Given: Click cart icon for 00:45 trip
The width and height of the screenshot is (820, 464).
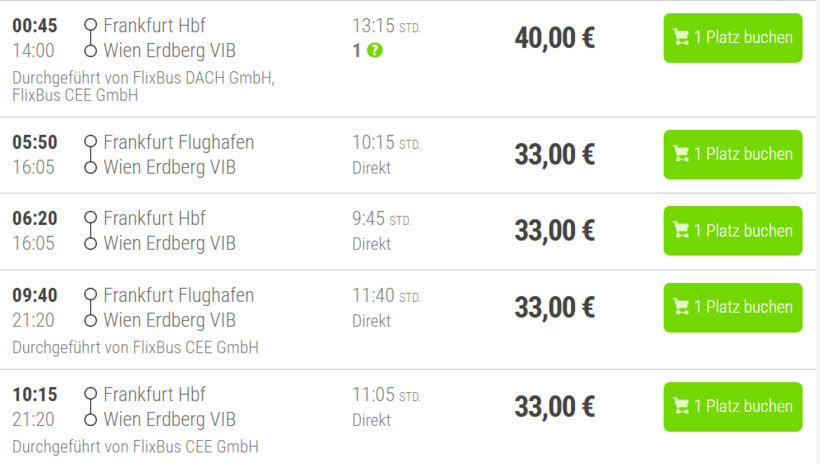Looking at the screenshot, I should click(x=681, y=38).
